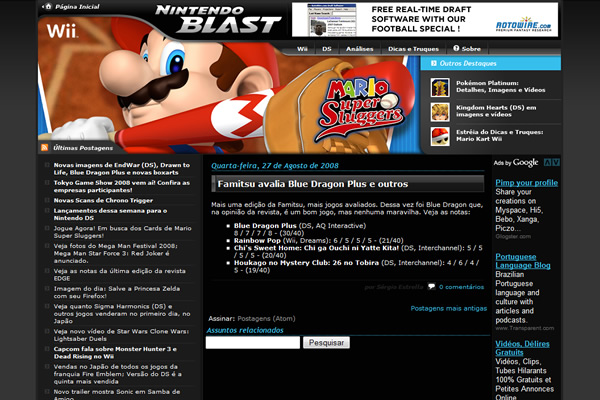Click the Blue Dragon Plus list entry
Screen dimensions: 600x400
(x=300, y=229)
